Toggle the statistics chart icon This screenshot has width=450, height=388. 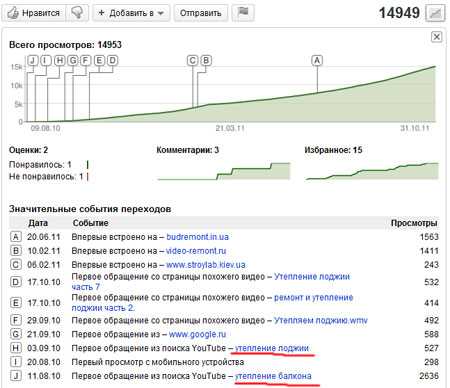435,13
